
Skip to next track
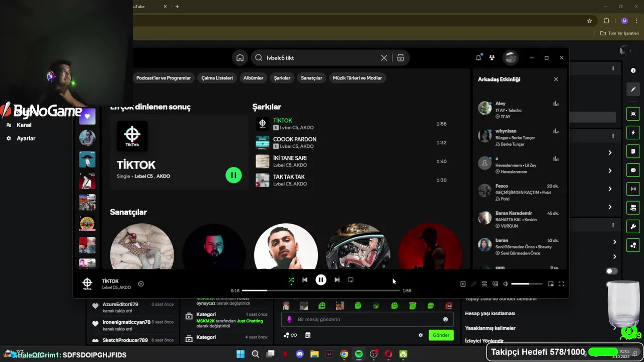pyautogui.click(x=337, y=280)
